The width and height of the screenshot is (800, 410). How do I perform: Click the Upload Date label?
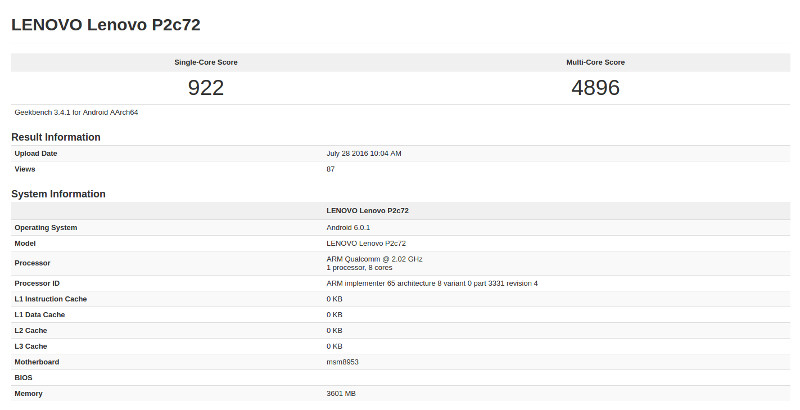pos(36,153)
